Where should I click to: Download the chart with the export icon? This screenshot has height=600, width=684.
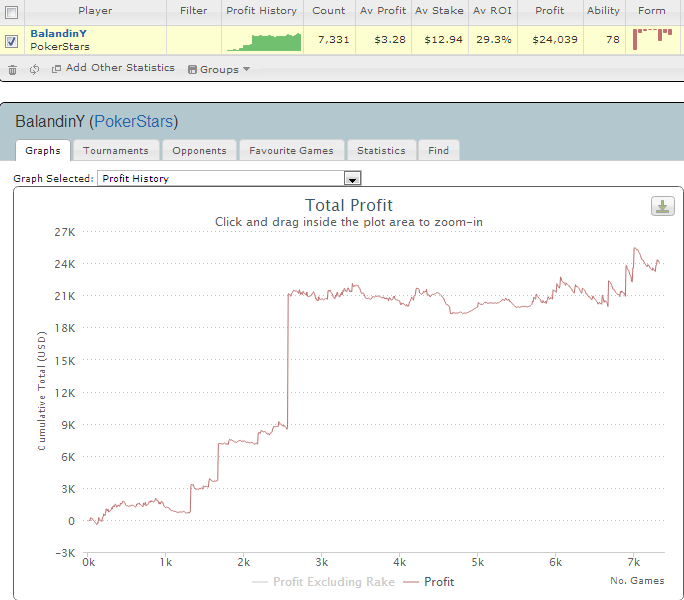663,206
